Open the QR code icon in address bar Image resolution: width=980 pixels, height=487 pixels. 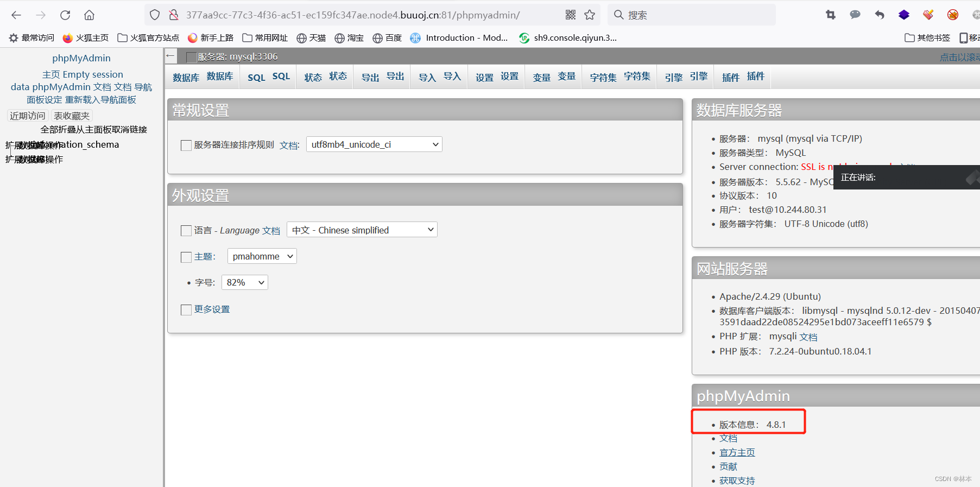click(x=571, y=15)
